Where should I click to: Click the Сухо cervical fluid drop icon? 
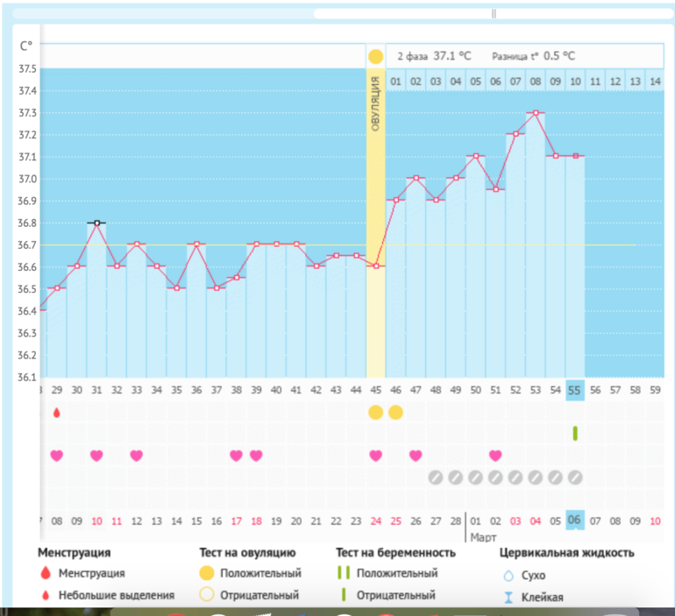pyautogui.click(x=506, y=576)
